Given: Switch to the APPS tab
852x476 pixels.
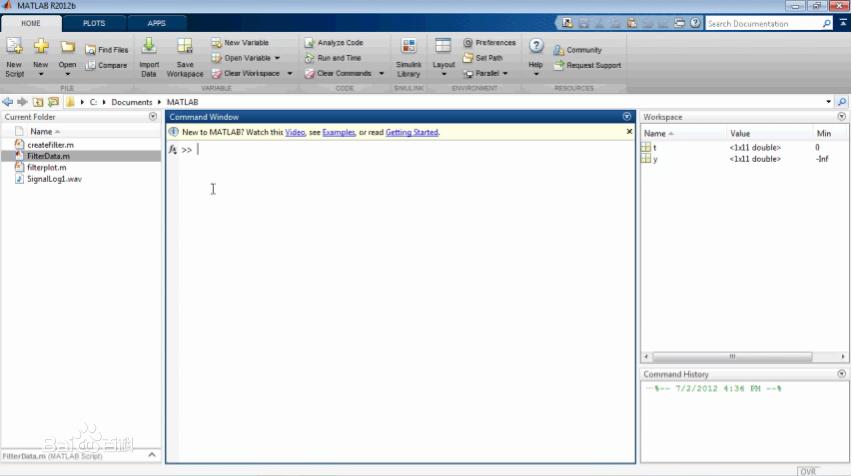Looking at the screenshot, I should pos(156,23).
